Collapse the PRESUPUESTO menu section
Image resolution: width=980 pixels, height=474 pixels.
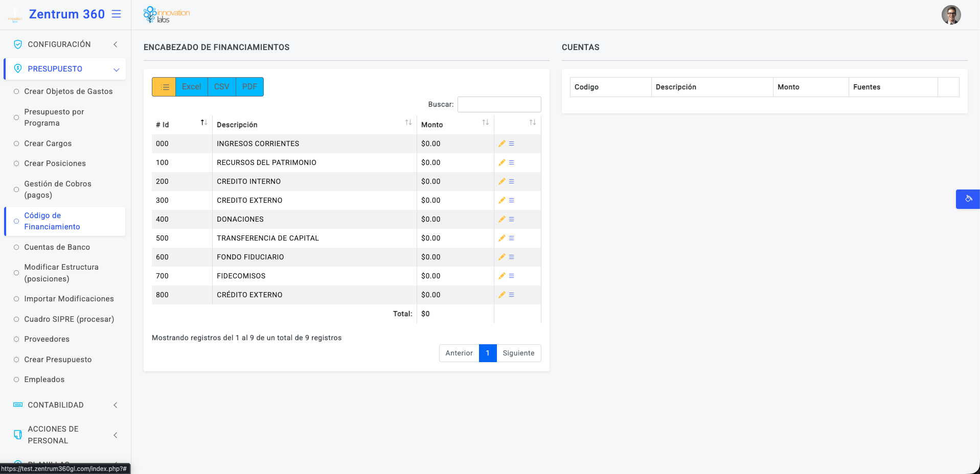(65, 69)
